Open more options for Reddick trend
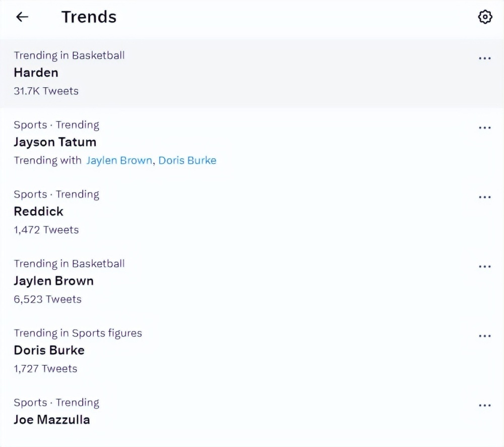 tap(485, 197)
